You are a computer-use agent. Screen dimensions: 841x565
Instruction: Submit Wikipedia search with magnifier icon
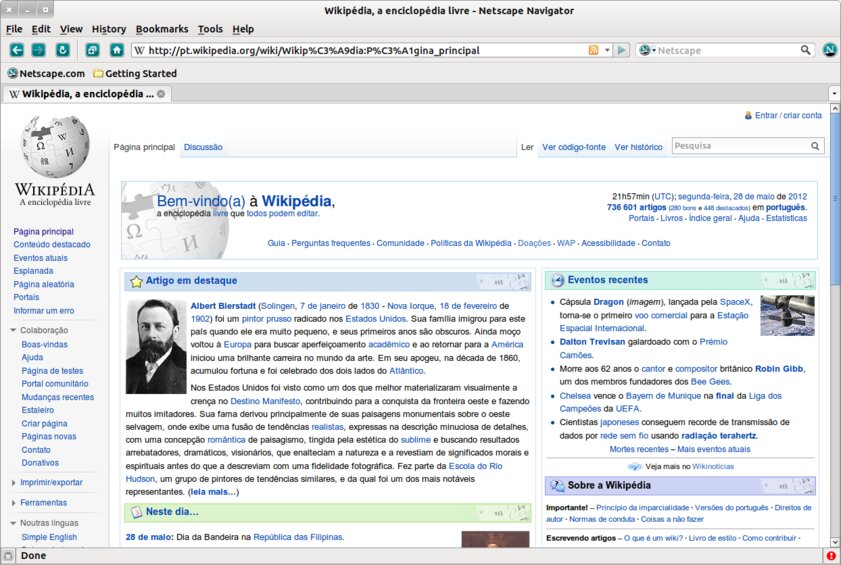[x=815, y=146]
